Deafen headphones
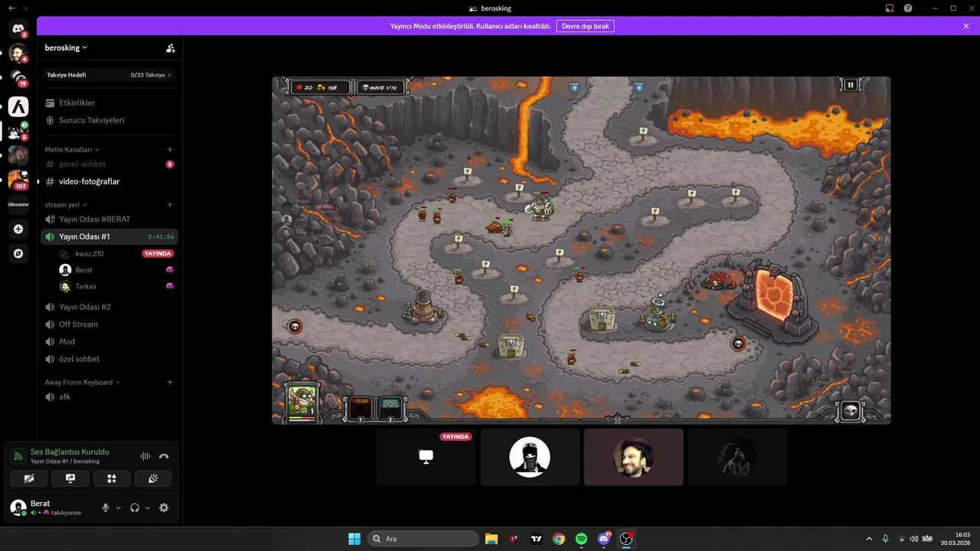This screenshot has height=551, width=980. (x=135, y=507)
